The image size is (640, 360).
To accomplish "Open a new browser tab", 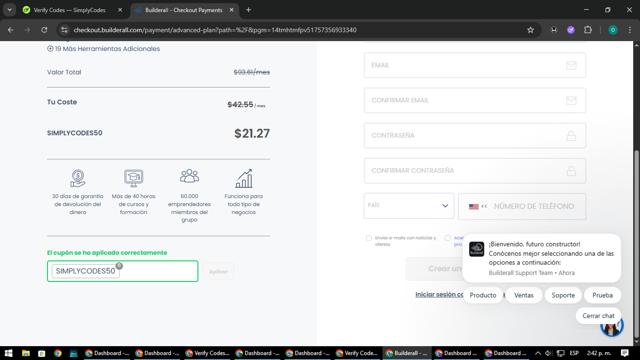I will [248, 10].
